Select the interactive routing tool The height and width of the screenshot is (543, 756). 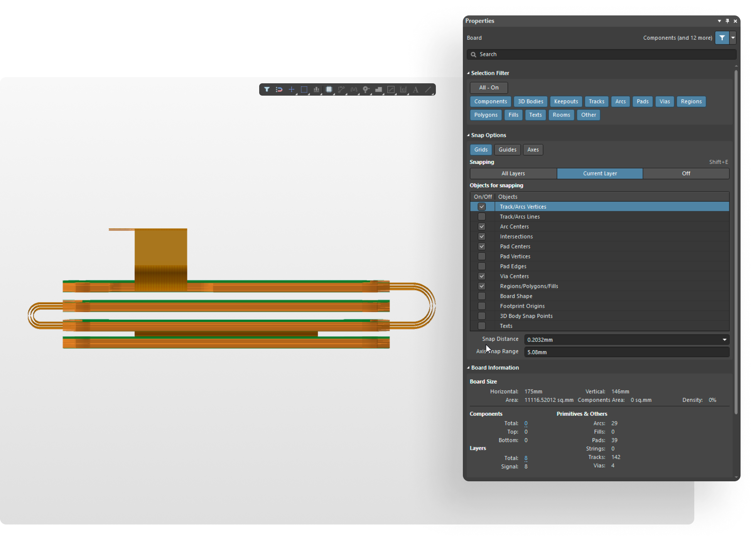341,89
